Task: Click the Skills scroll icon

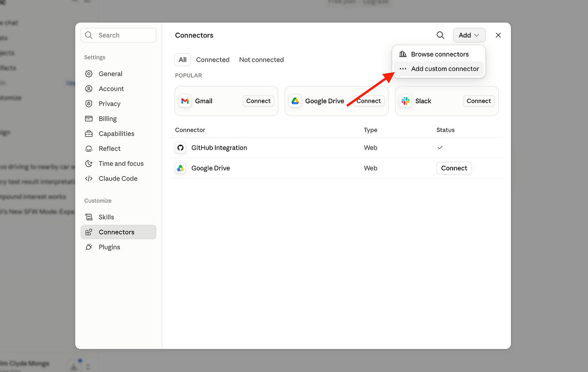Action: coord(89,217)
